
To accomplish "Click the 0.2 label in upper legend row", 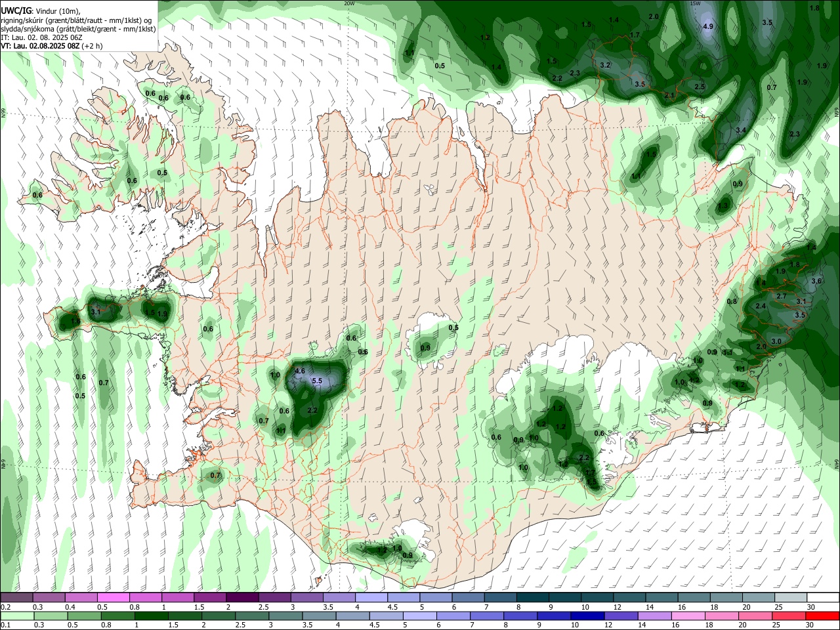I will (x=5, y=607).
